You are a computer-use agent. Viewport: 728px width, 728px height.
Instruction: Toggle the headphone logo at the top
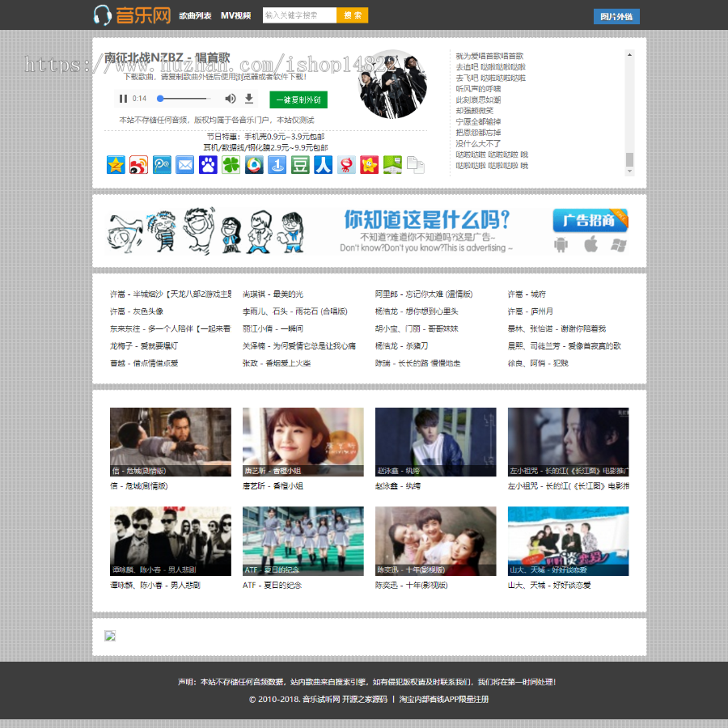click(101, 14)
